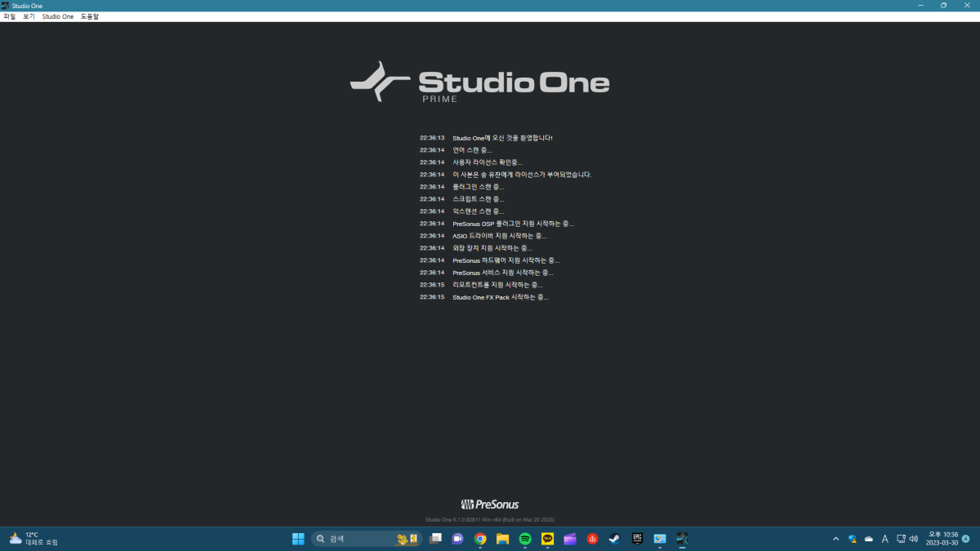Open File Explorer from the taskbar
Image resolution: width=980 pixels, height=551 pixels.
click(502, 539)
